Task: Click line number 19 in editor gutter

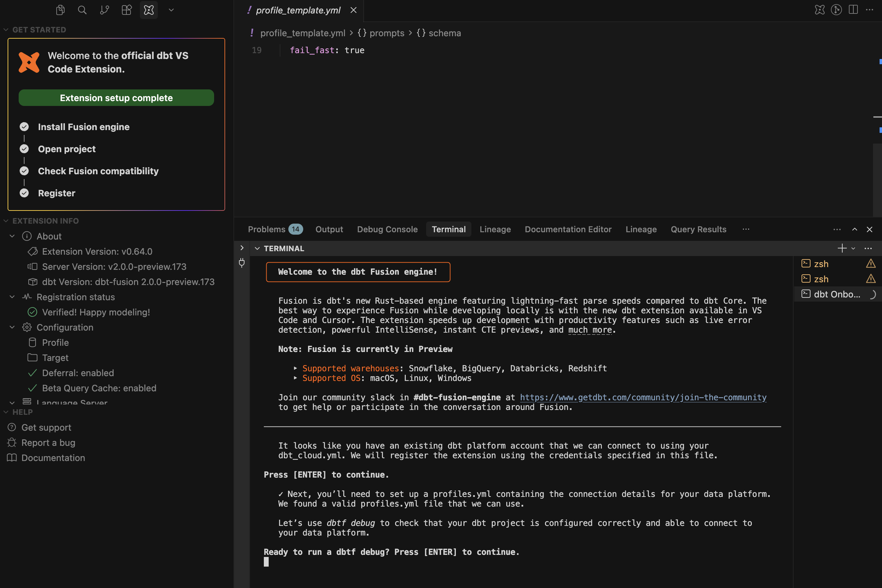Action: pyautogui.click(x=257, y=50)
